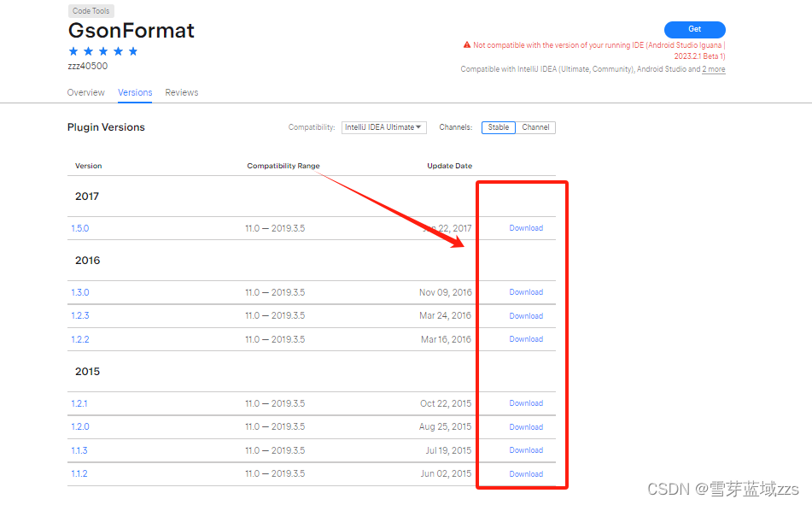Download version 1.2.3
The width and height of the screenshot is (812, 505).
(x=526, y=316)
